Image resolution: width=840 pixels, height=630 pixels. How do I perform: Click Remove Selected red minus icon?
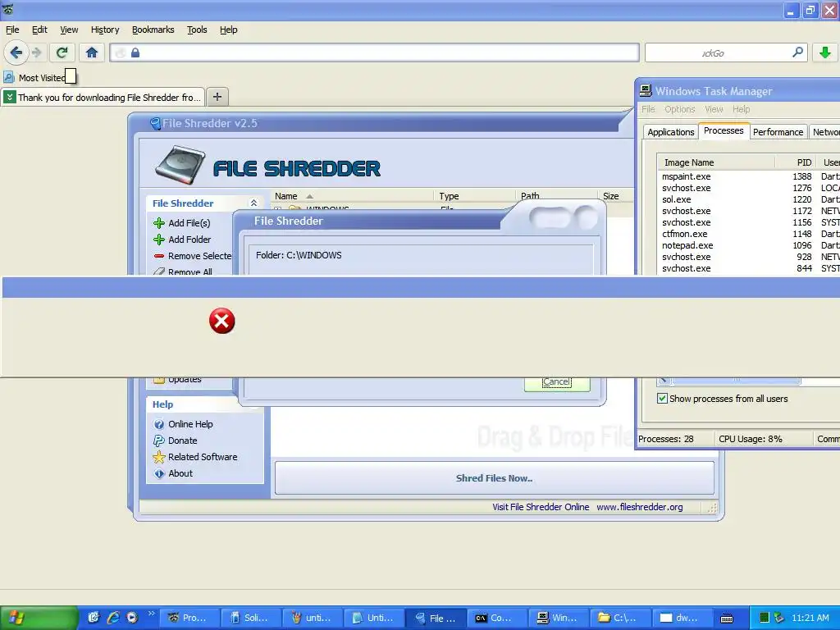pos(159,256)
